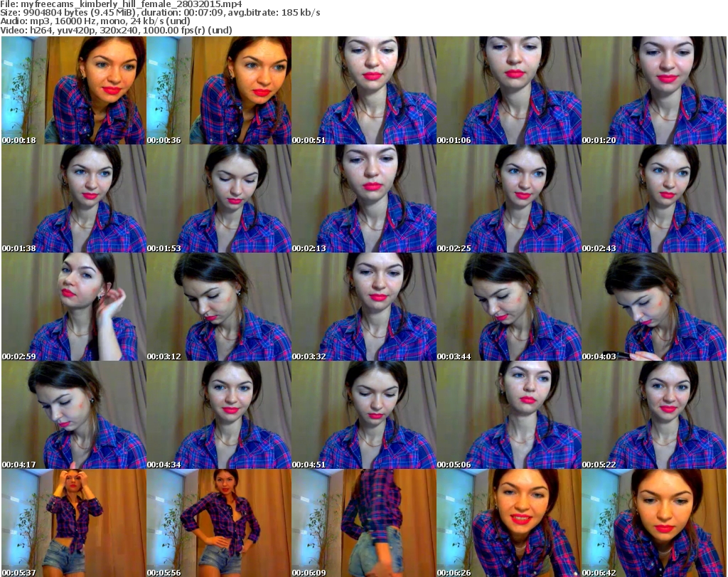Click the Video info line 'h264, yuv420p, 320x240'
The width and height of the screenshot is (728, 577).
[x=85, y=30]
